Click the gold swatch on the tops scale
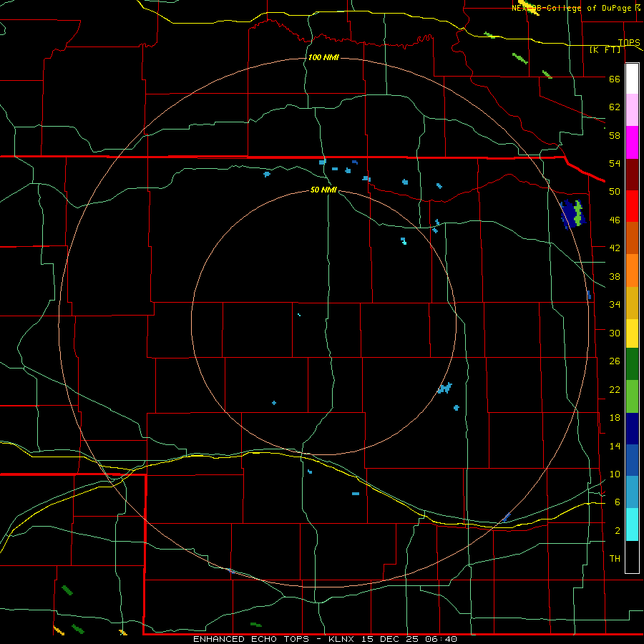Viewport: 644px width, 644px height. (x=632, y=303)
